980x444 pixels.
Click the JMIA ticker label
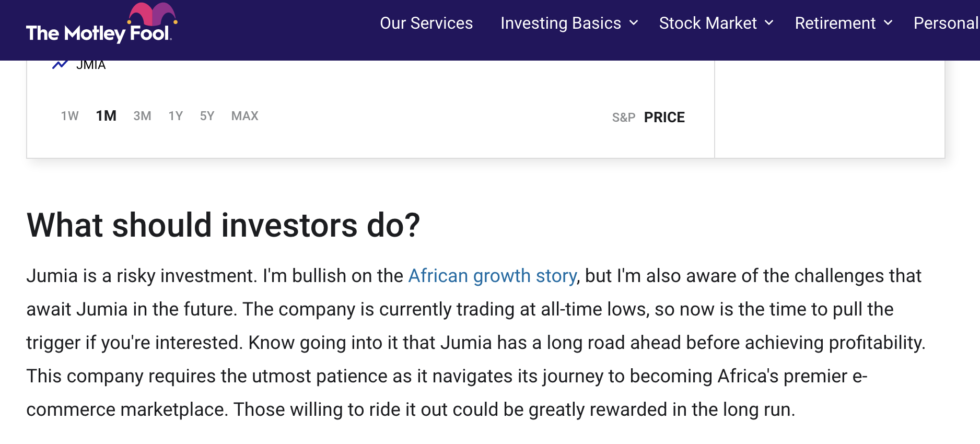point(91,65)
